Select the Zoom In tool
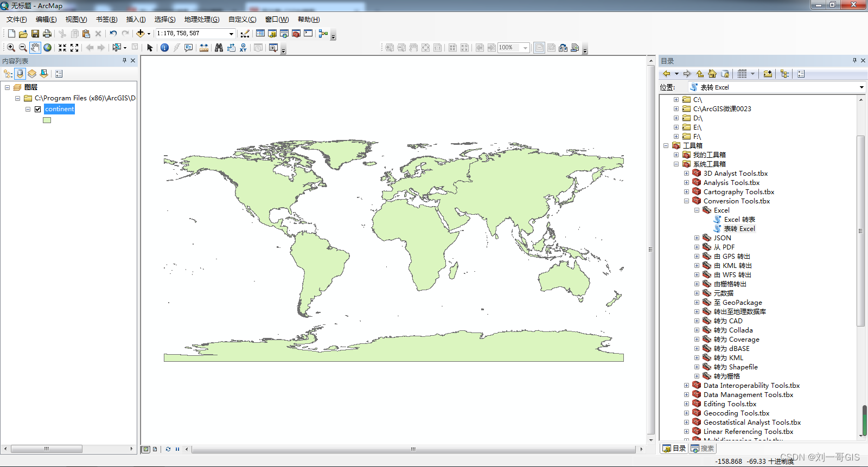Image resolution: width=868 pixels, height=467 pixels. tap(11, 48)
